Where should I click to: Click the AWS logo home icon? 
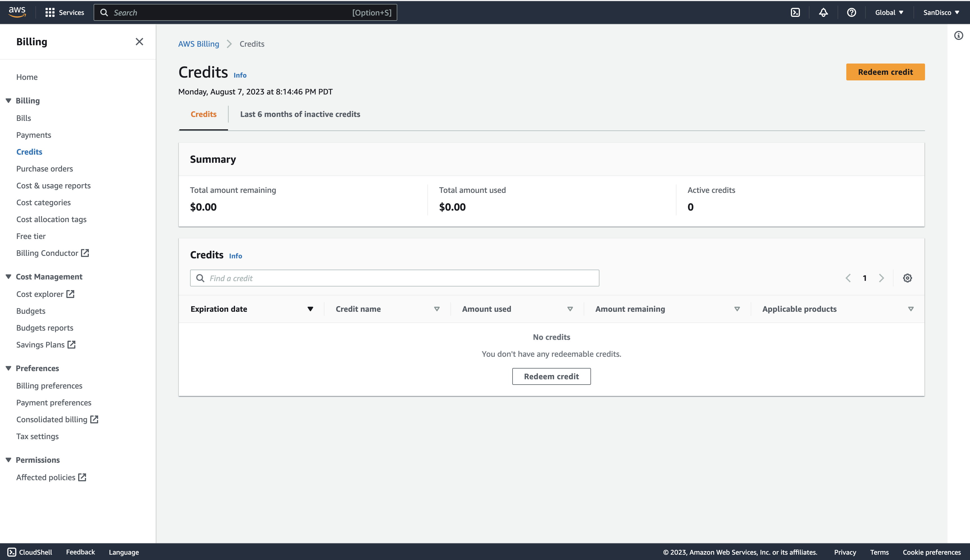pyautogui.click(x=17, y=12)
